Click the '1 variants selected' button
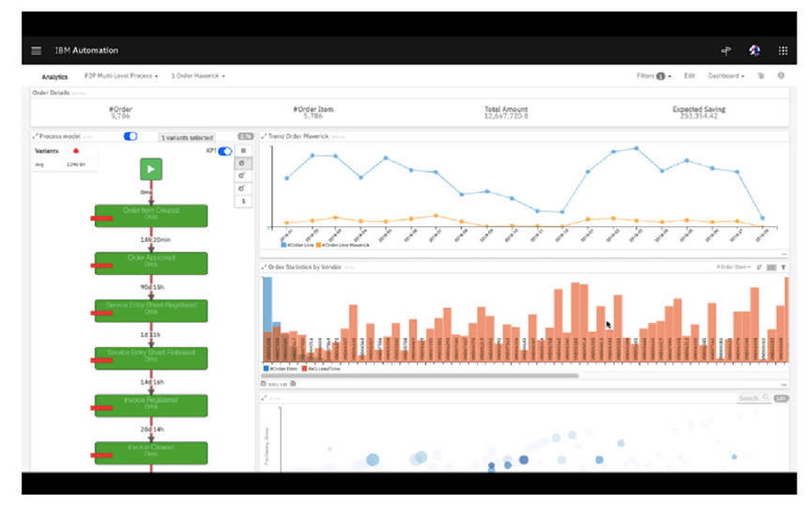Image resolution: width=812 pixels, height=519 pixels. point(187,138)
